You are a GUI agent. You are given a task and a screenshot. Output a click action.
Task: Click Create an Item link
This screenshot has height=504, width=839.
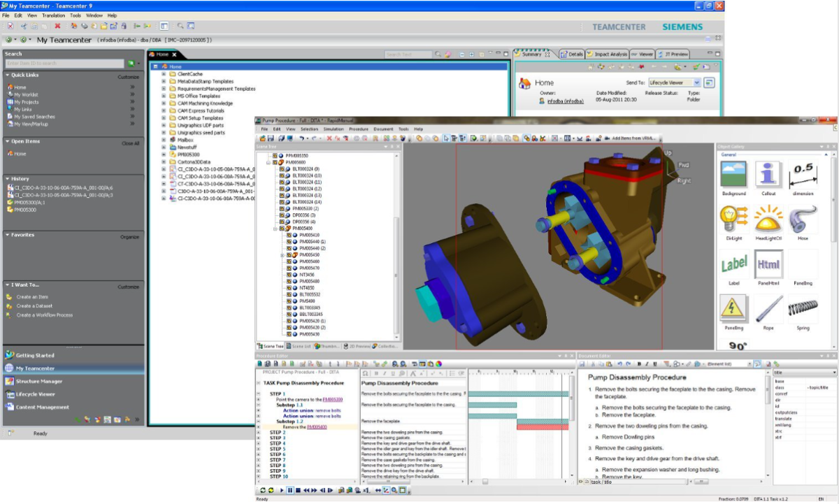tap(32, 297)
